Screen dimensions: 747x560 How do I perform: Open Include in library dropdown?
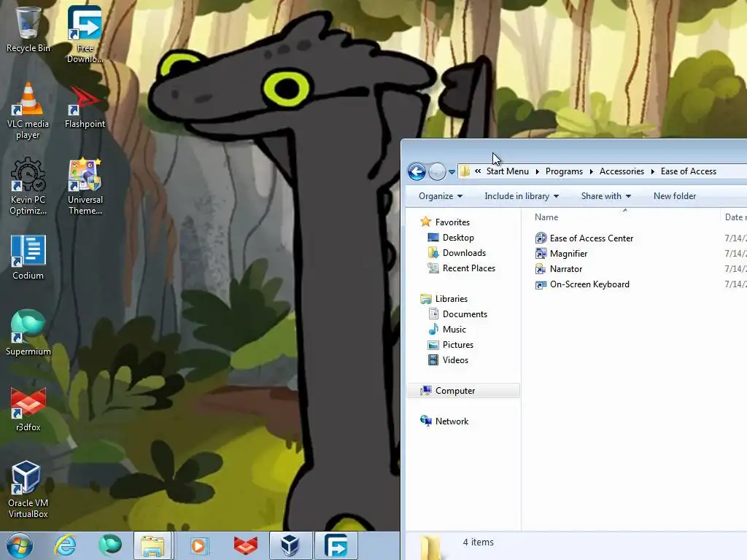point(522,196)
